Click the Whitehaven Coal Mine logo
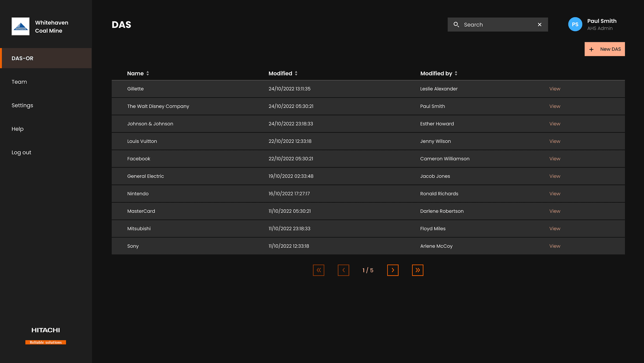The width and height of the screenshot is (644, 363). pos(20,26)
